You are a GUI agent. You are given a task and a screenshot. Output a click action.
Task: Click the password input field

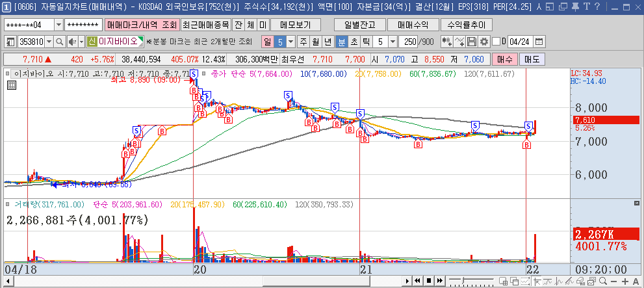pos(83,25)
